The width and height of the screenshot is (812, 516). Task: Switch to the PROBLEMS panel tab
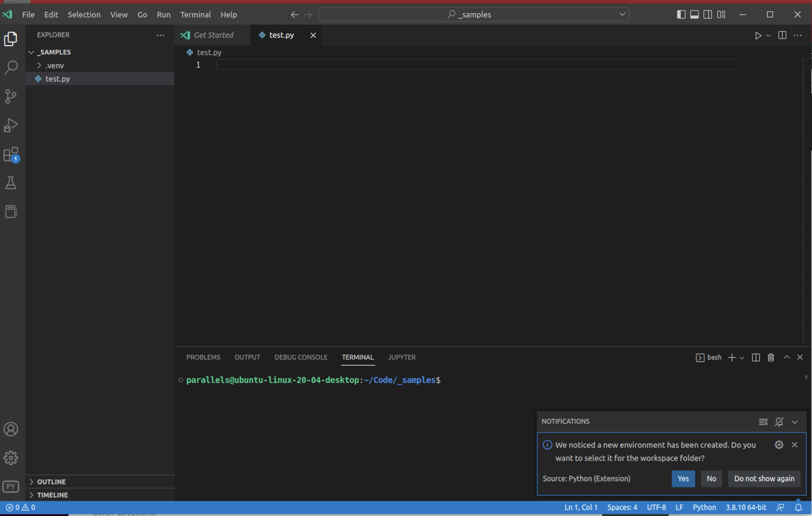pos(203,357)
